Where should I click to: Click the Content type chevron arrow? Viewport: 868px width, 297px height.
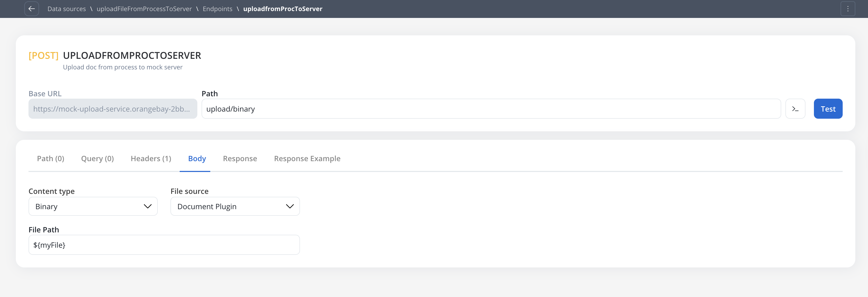click(147, 207)
